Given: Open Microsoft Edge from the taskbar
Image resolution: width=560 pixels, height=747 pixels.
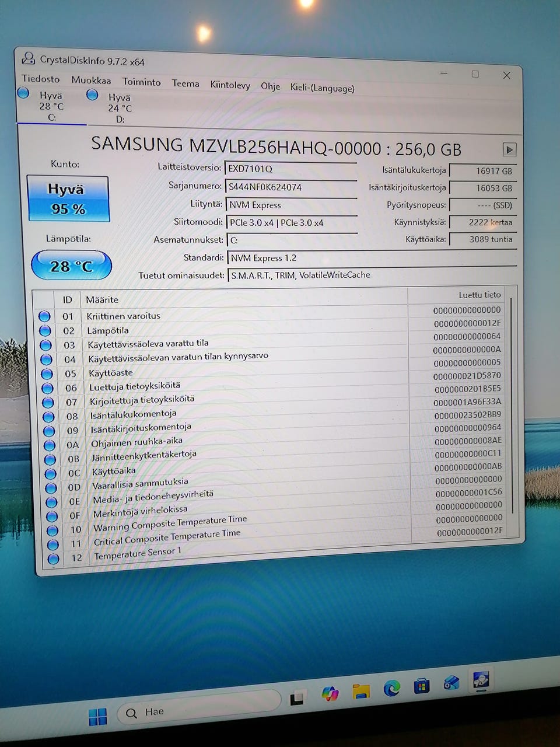Looking at the screenshot, I should [391, 689].
